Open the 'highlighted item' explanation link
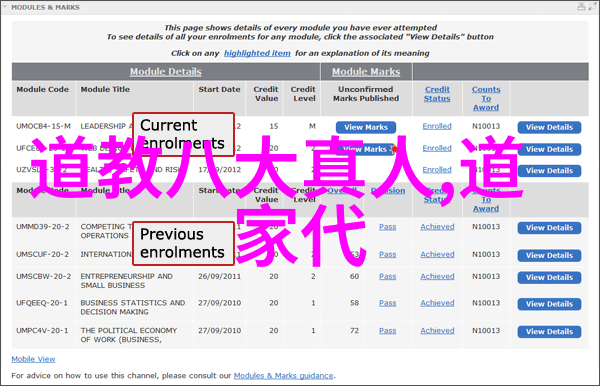Viewport: 600px width, 386px height. [257, 53]
